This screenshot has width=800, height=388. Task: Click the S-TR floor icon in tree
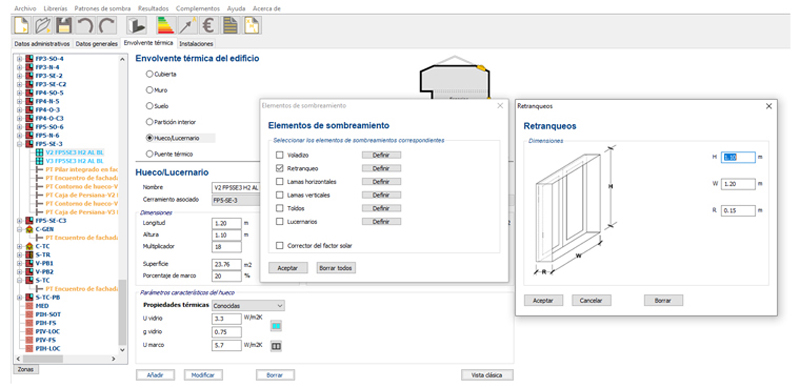(x=29, y=255)
